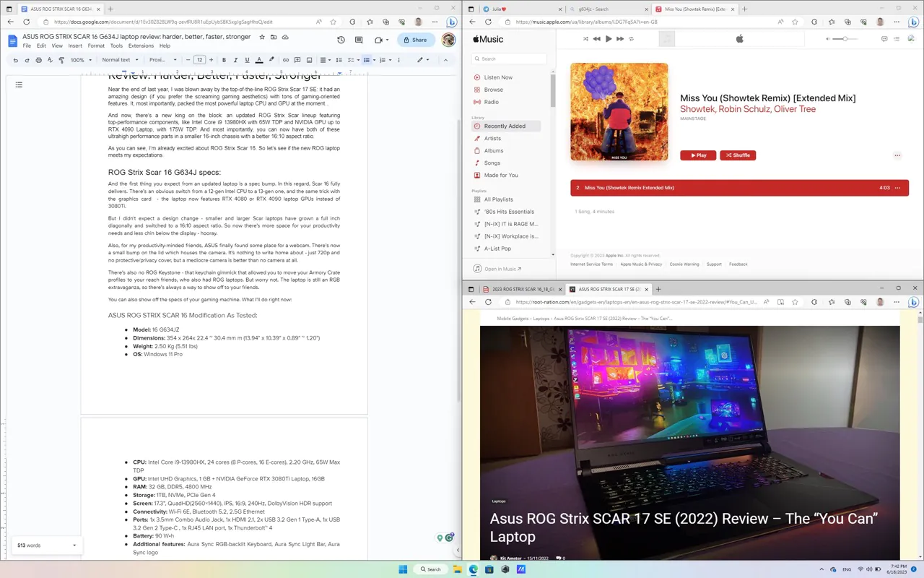Refresh the root-nation page

pos(488,302)
